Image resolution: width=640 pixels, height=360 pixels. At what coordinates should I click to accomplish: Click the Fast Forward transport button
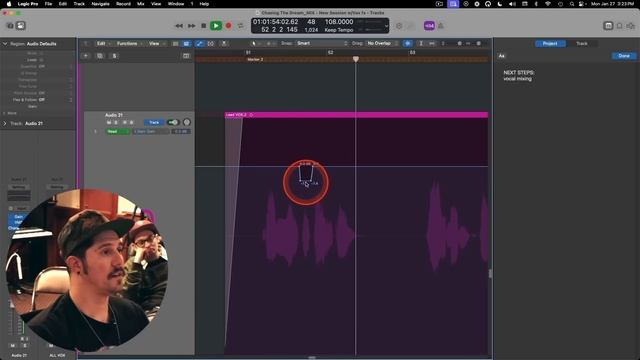[x=191, y=26]
